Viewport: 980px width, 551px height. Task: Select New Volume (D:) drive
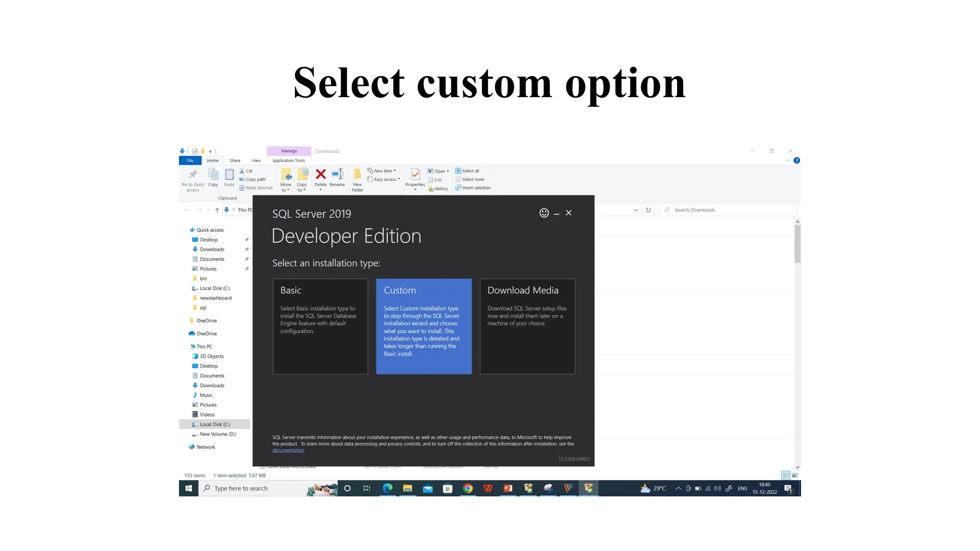click(x=214, y=434)
